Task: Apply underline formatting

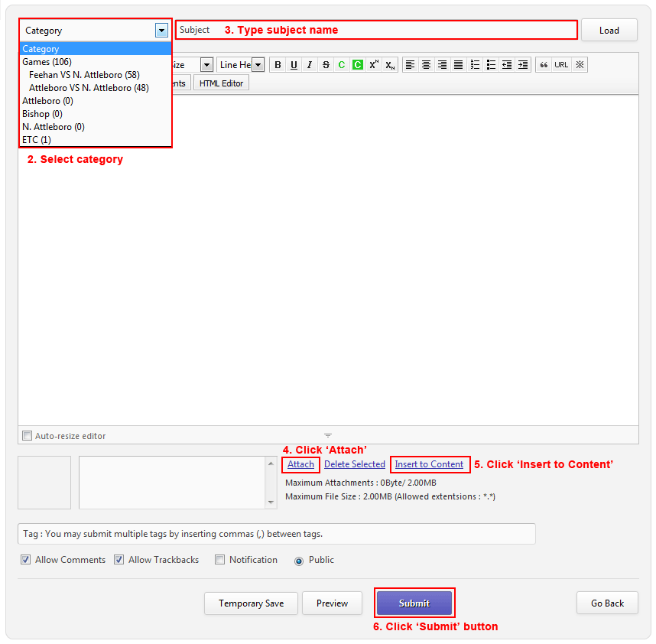Action: pyautogui.click(x=294, y=65)
